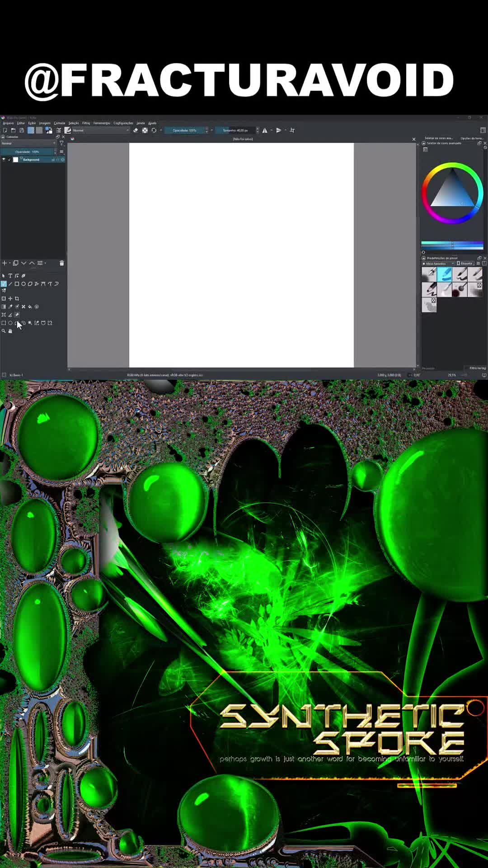The width and height of the screenshot is (488, 868).
Task: Open the layer blend mode dropdown
Action: point(28,143)
